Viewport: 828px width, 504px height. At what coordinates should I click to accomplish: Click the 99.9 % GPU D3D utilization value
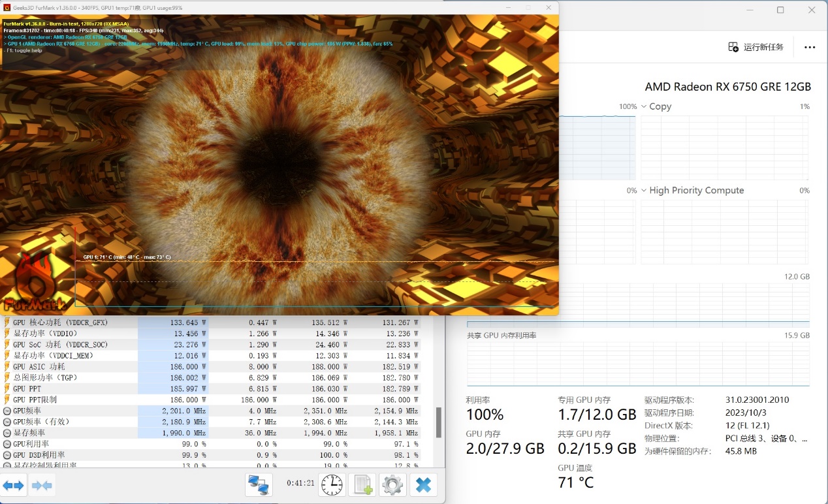(x=194, y=455)
